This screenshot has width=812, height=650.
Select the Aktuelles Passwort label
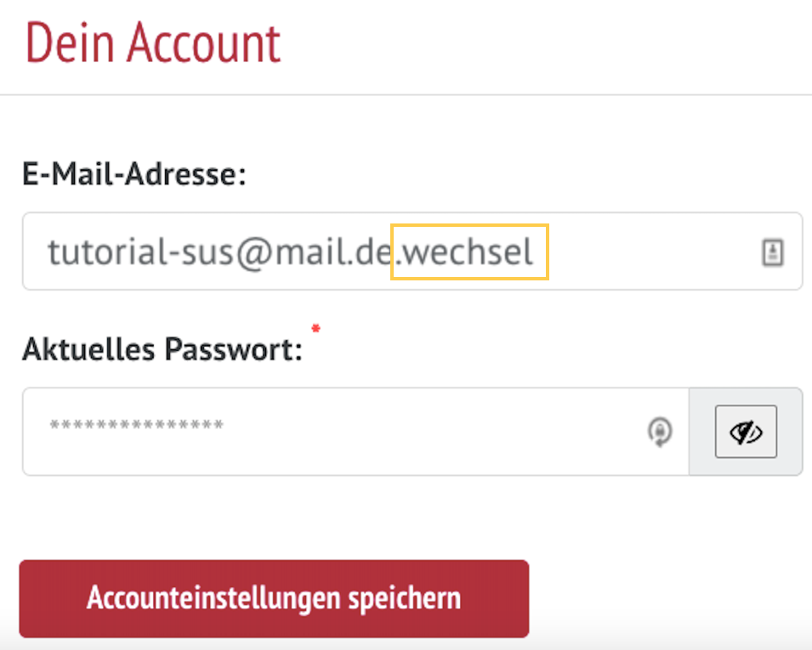coord(162,349)
